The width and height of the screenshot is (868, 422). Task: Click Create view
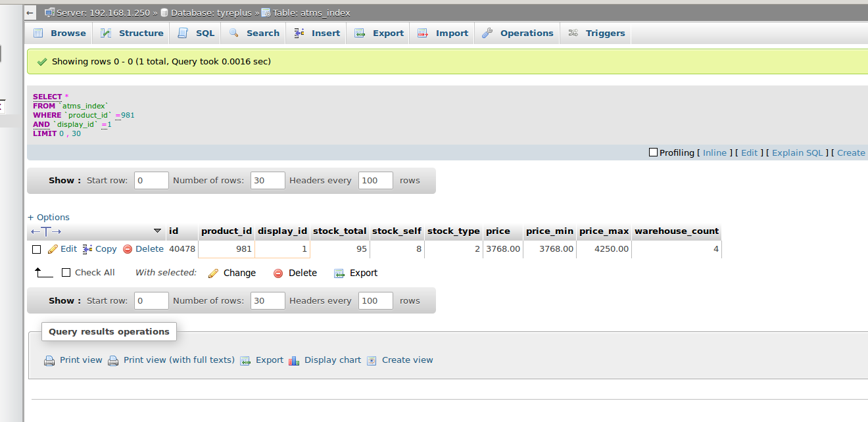click(x=400, y=360)
